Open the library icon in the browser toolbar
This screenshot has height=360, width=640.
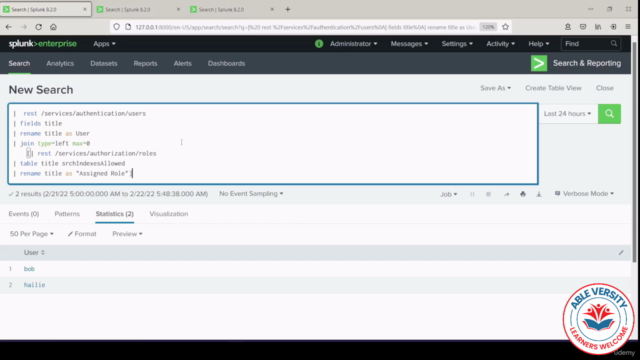pos(598,27)
